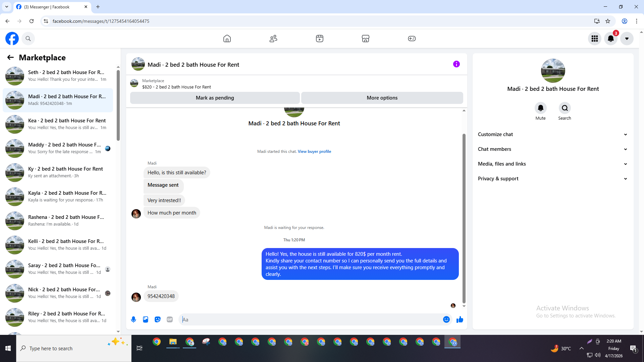Screen dimensions: 644x362
Task: Open Windows Start menu
Action: coord(8,348)
